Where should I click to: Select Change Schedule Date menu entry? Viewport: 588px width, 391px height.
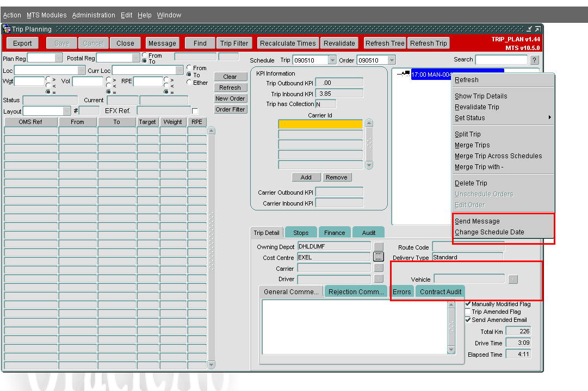[503, 232]
